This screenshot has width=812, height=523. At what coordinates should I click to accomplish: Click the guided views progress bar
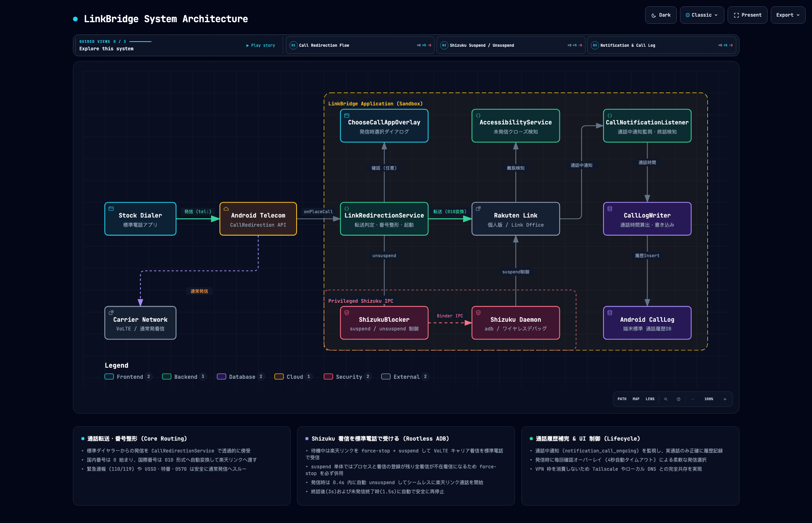point(140,42)
